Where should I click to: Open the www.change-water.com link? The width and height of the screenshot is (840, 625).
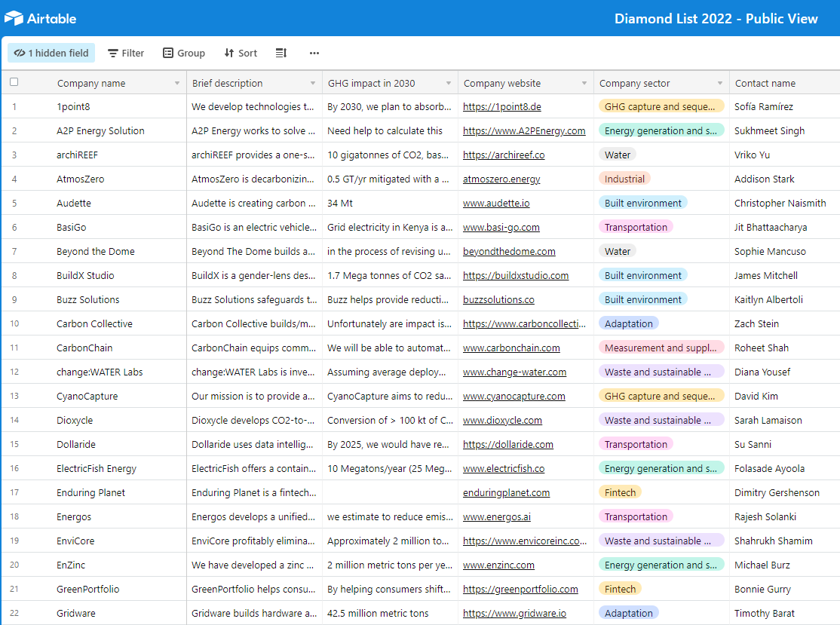(x=514, y=372)
